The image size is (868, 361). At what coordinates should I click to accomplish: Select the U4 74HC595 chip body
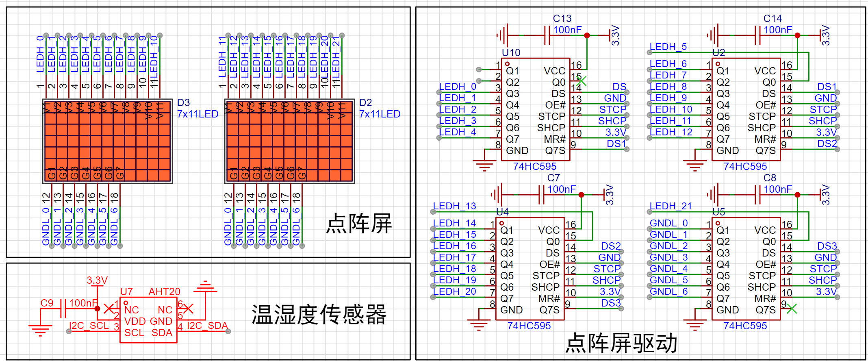pyautogui.click(x=530, y=269)
